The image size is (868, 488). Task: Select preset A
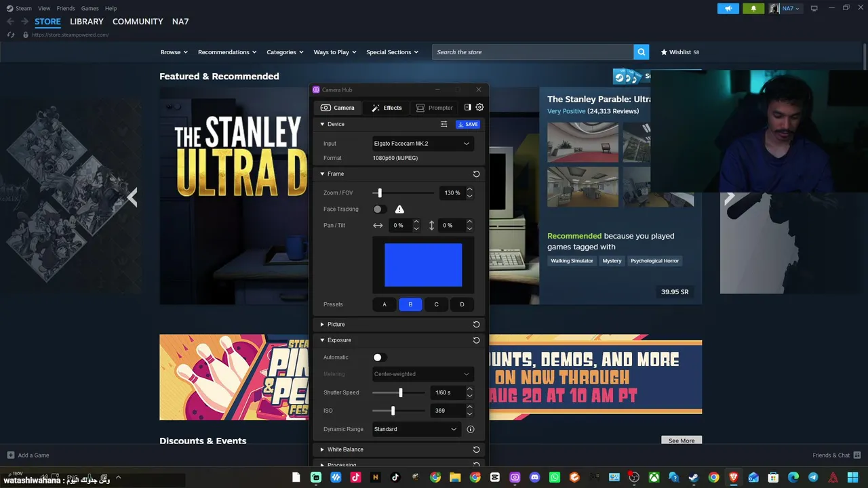384,304
